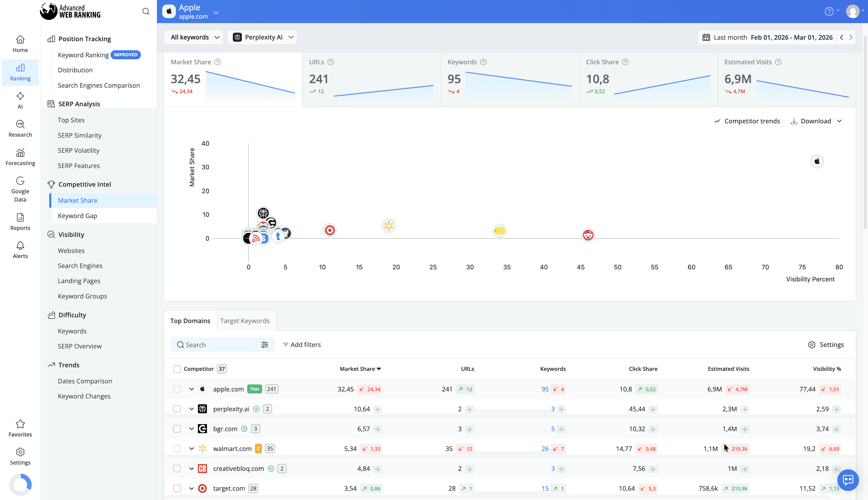Check the Competitor header checkbox

(177, 369)
